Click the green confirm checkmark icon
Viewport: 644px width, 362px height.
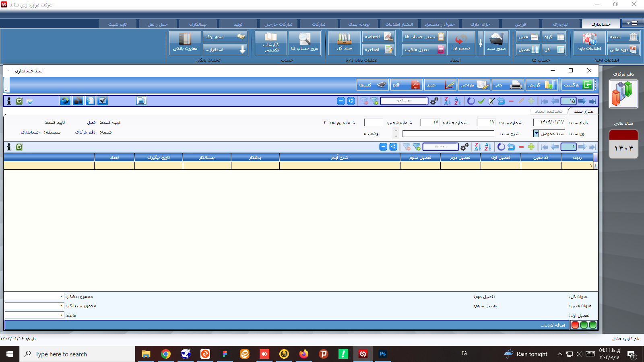pyautogui.click(x=481, y=101)
